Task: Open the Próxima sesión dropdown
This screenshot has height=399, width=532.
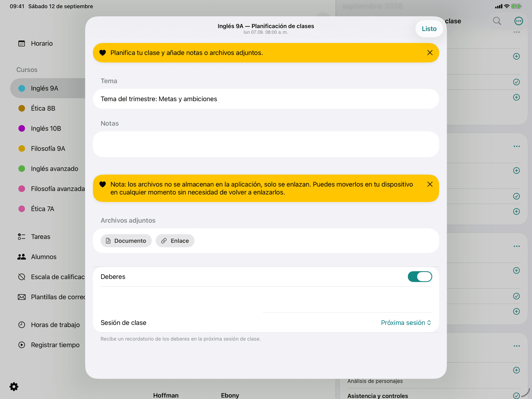Action: (x=406, y=323)
